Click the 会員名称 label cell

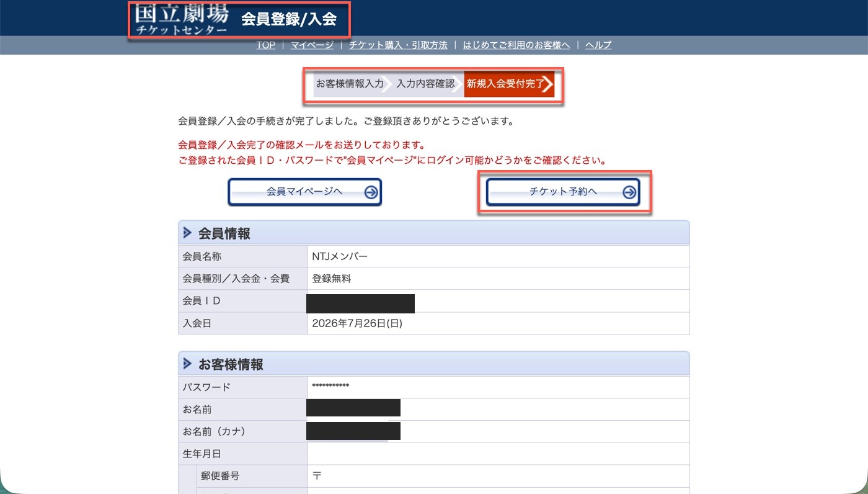(243, 256)
